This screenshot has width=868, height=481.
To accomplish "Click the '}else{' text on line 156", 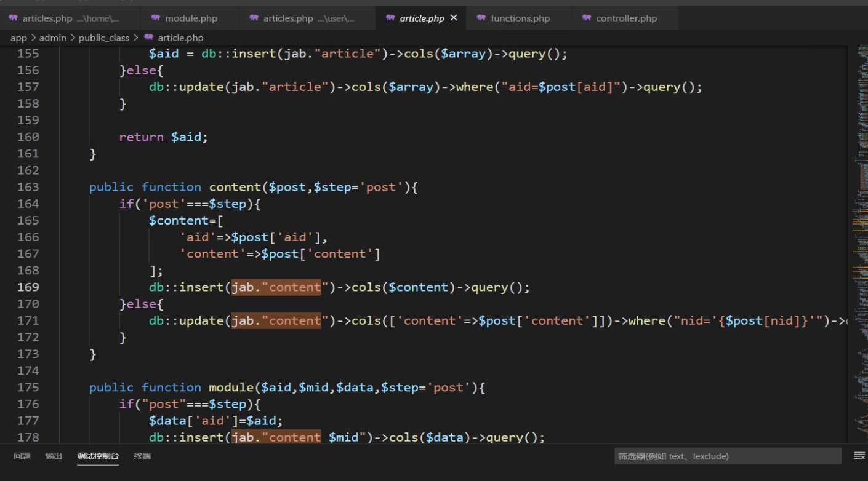I will coord(142,70).
